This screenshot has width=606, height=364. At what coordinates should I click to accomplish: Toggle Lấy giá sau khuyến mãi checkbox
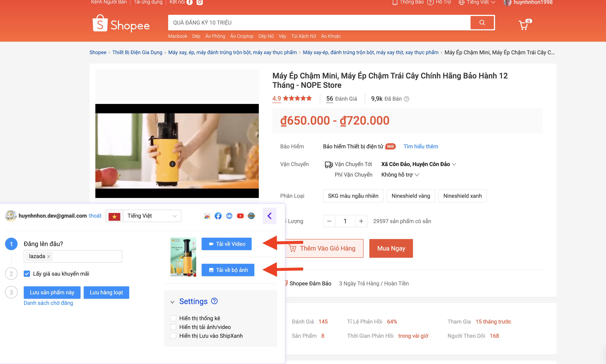(27, 274)
